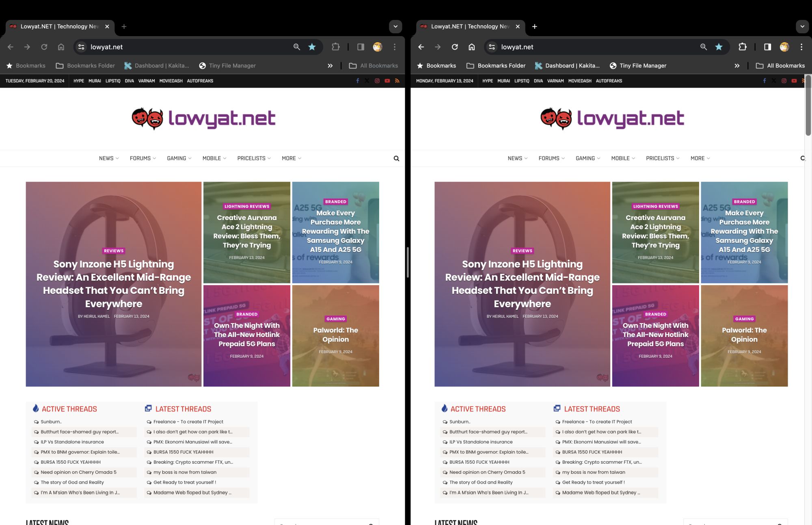Expand MOBILE menu in right page

coord(623,158)
